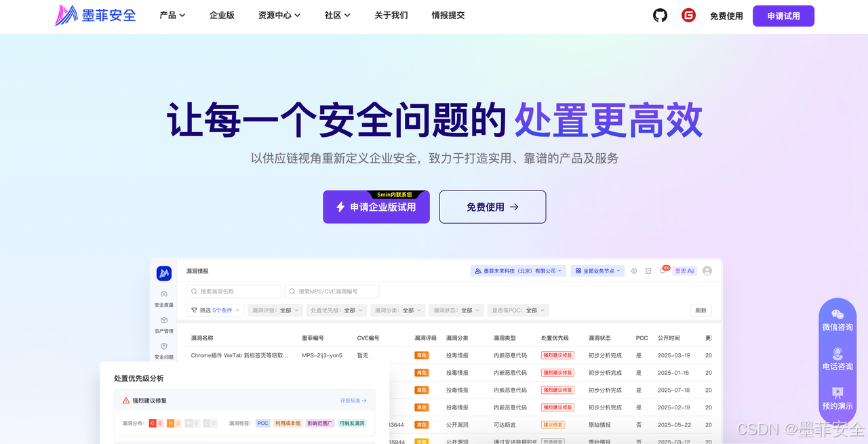Viewport: 868px width, 444px height.
Task: Click the 影响范围广 tag
Action: tap(320, 423)
